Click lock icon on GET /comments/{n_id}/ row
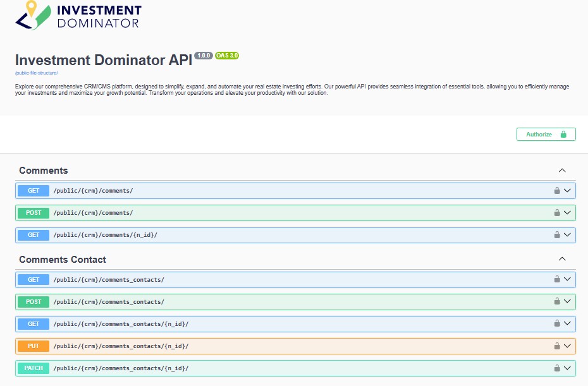 (557, 235)
